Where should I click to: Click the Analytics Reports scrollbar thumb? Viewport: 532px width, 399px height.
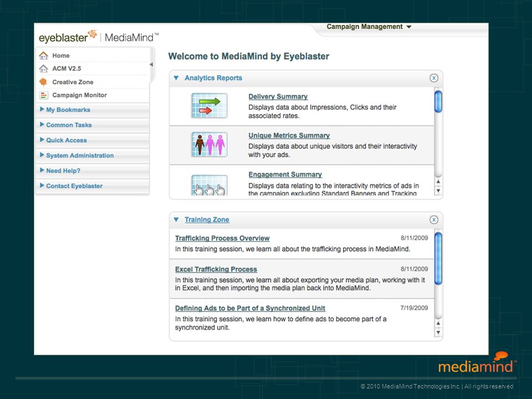click(438, 101)
